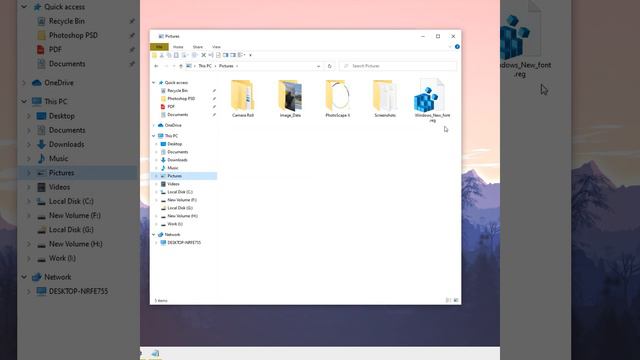Image resolution: width=640 pixels, height=360 pixels.
Task: Click the Paste icon in quick access toolbar
Action: pyautogui.click(x=176, y=55)
